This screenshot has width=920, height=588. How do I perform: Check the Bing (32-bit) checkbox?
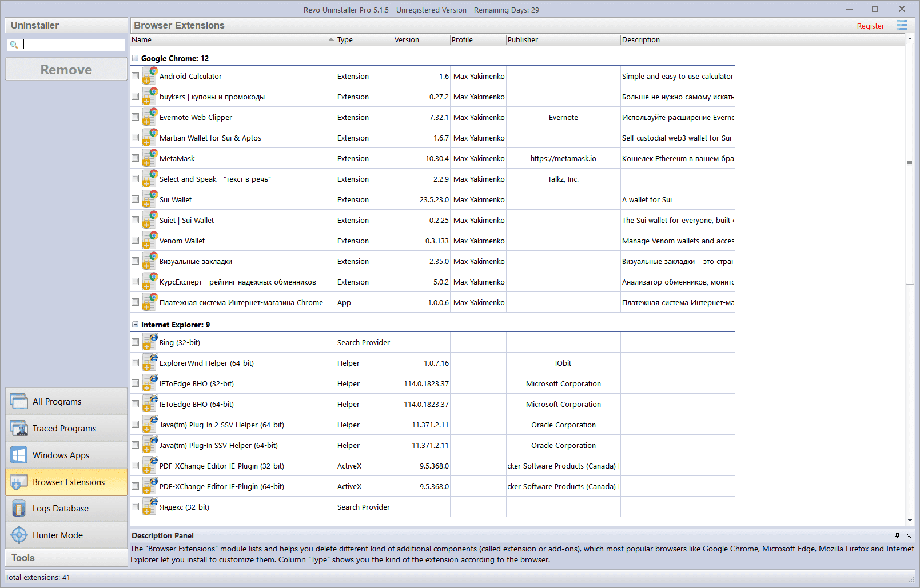point(136,342)
